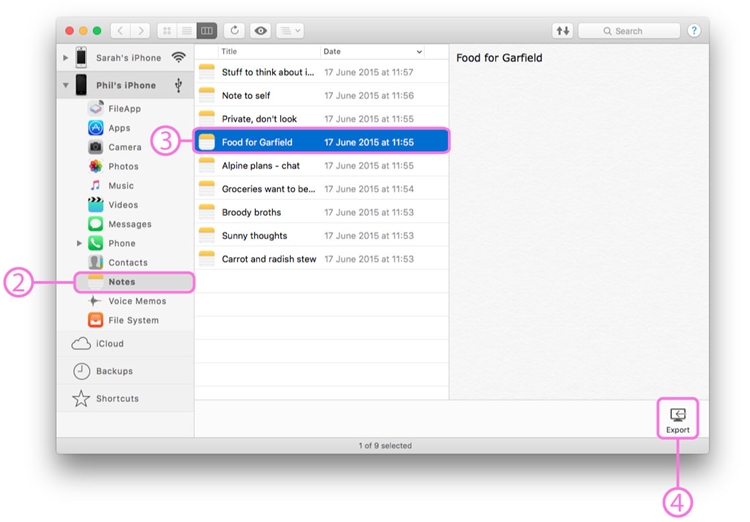Select the 'Private, don't look' note
This screenshot has height=522, width=750.
coord(321,119)
